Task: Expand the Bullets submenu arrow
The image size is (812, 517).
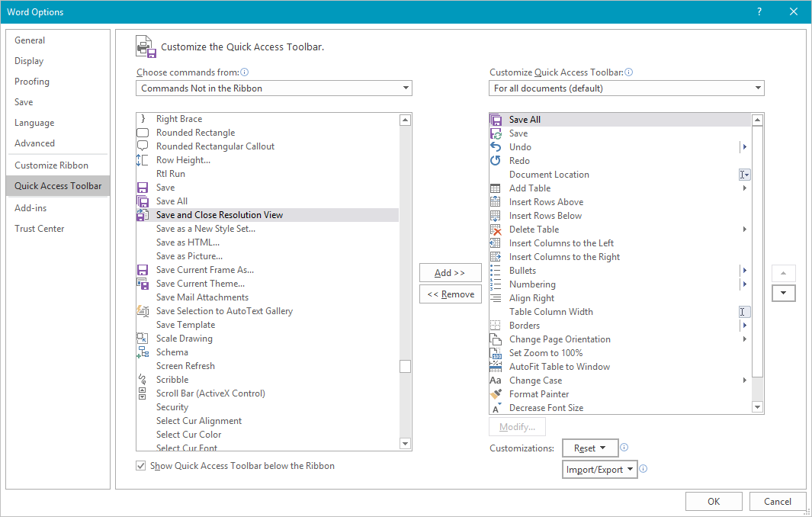Action: (x=745, y=271)
